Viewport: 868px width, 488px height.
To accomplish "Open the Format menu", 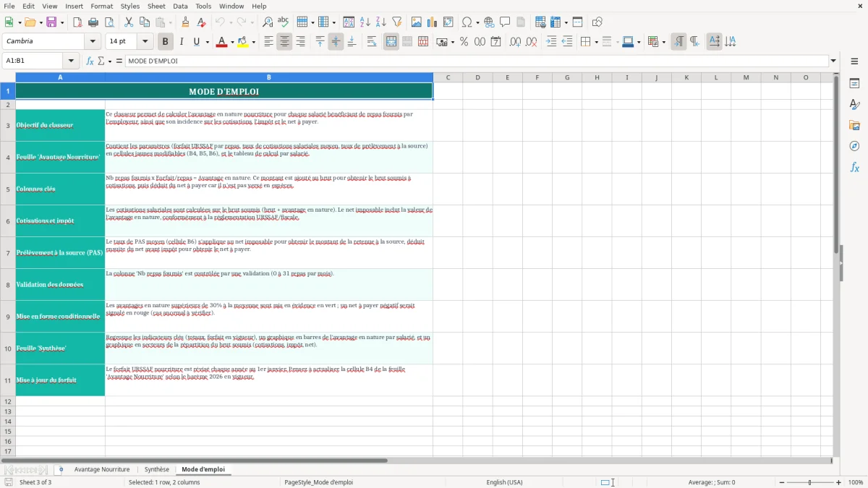I will [102, 6].
